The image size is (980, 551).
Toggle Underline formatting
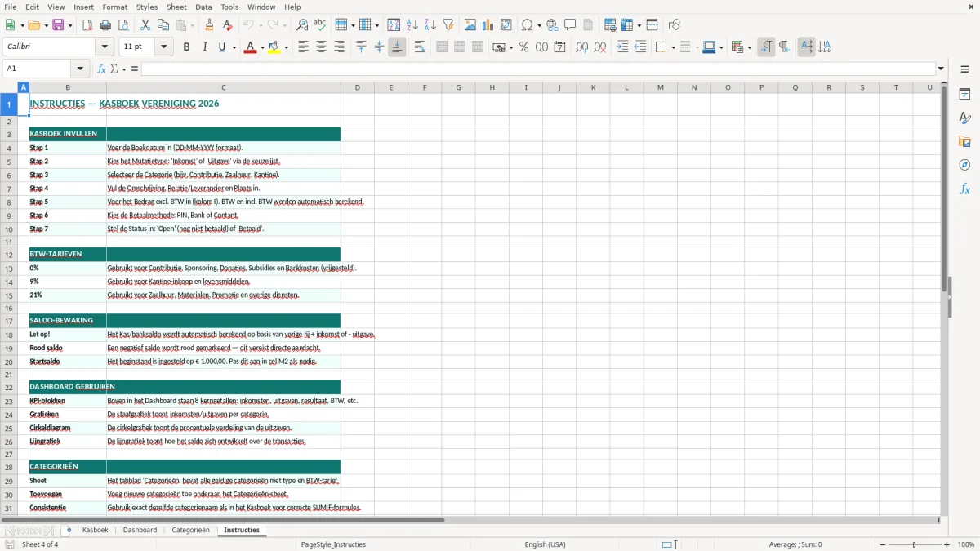tap(221, 47)
